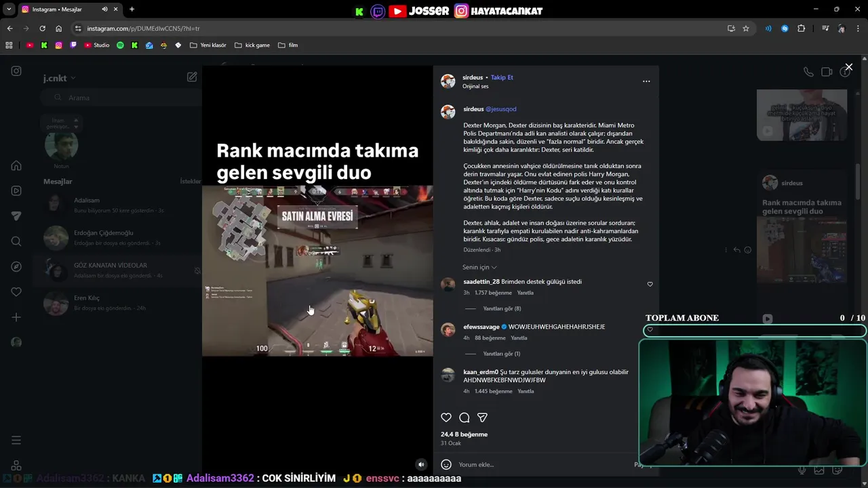
Task: Open 'film' bookmarks folder
Action: 288,45
